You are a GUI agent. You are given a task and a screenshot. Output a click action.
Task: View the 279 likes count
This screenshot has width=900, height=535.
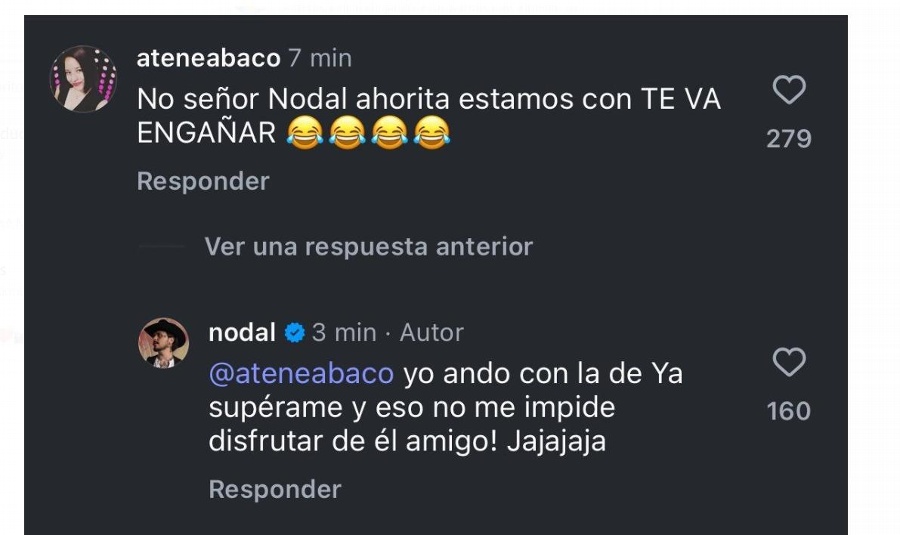pos(789,139)
